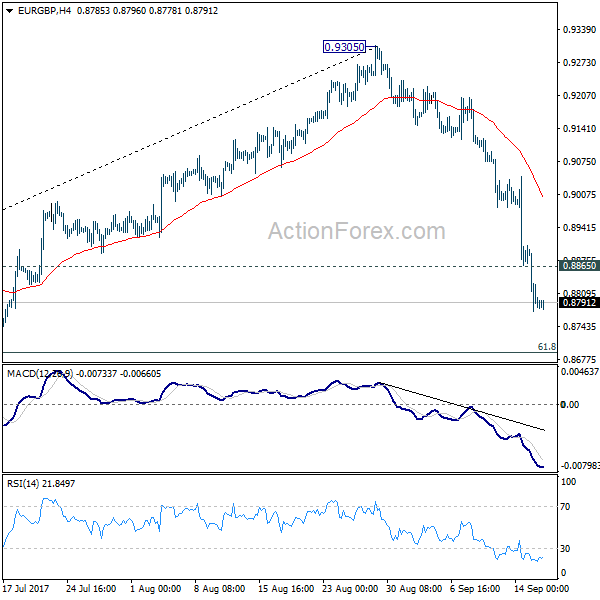Click the 0.90075 price axis label
The image size is (600, 600).
[579, 195]
